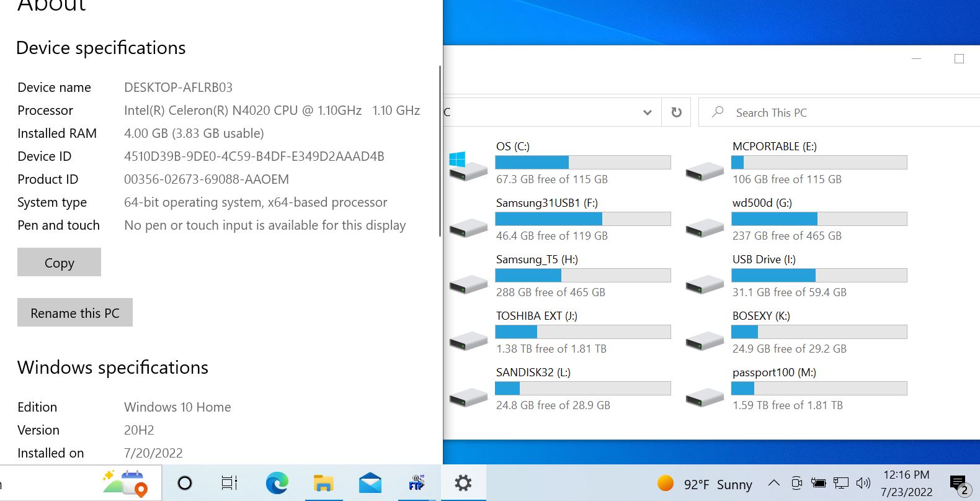Select device name DESKTOP-AFLRB03 text
The width and height of the screenshot is (980, 501).
178,88
